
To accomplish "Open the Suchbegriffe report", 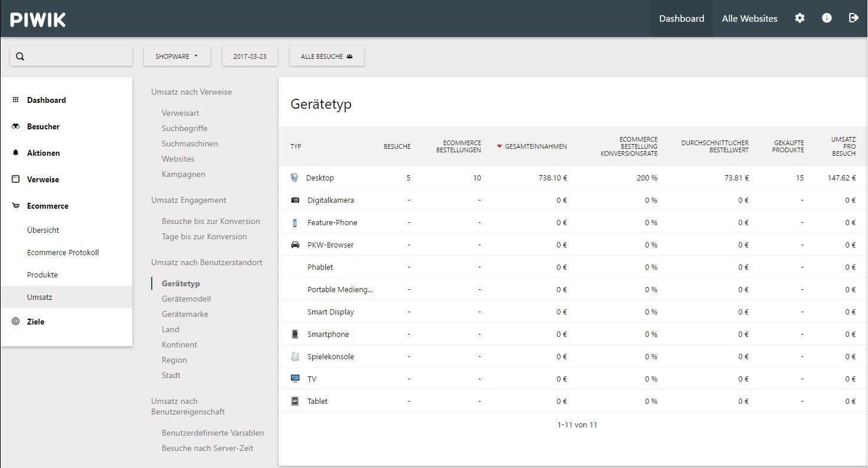I will [185, 128].
